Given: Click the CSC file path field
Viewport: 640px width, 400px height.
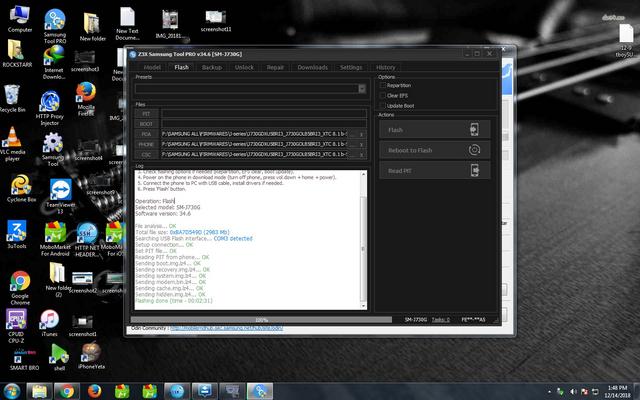Looking at the screenshot, I should (255, 155).
